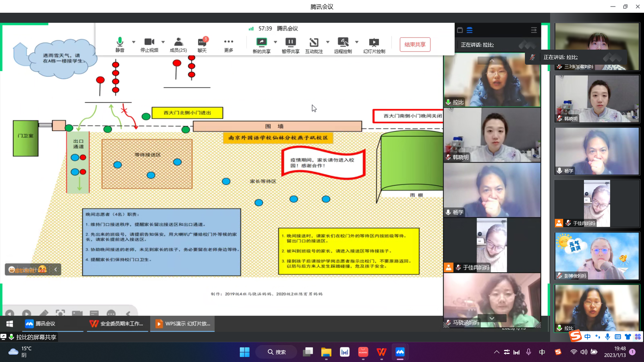Open 远程控制 remote control
The width and height of the screenshot is (644, 362).
click(343, 45)
